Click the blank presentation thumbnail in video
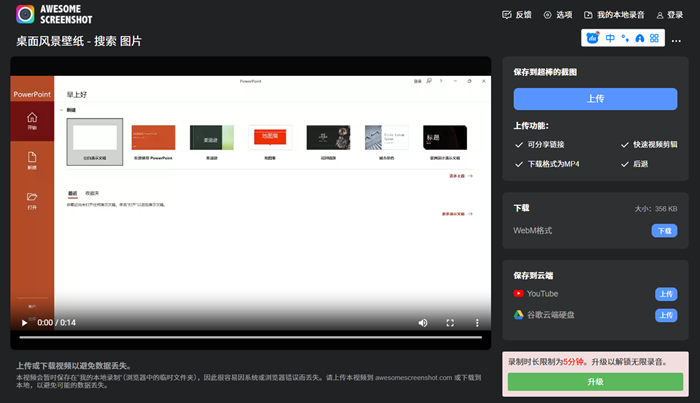Viewport: 700px width, 403px height. pos(95,139)
